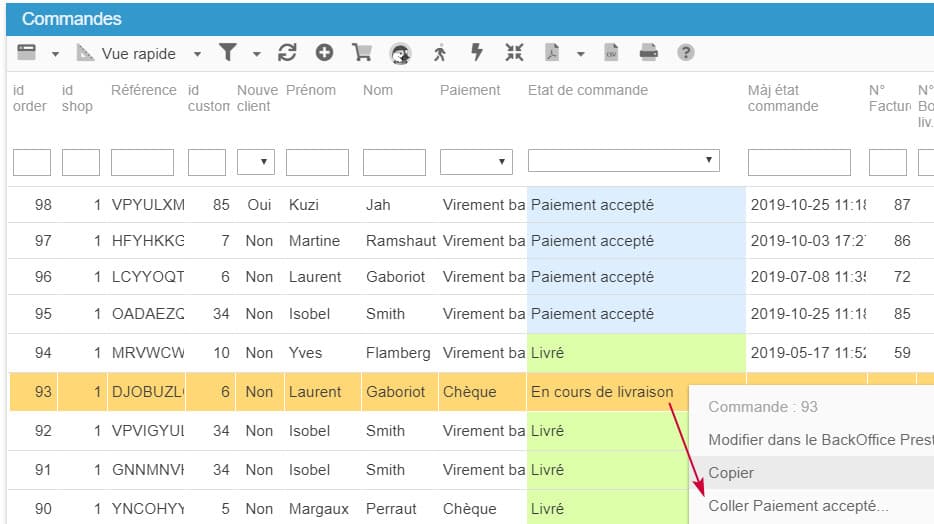
Task: Click the Référence filter input field
Action: tap(142, 162)
